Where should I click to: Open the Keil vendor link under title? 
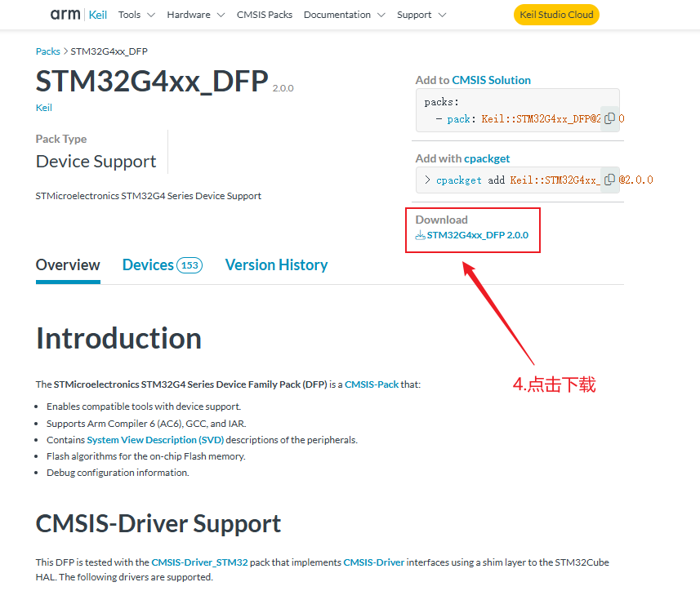click(44, 108)
